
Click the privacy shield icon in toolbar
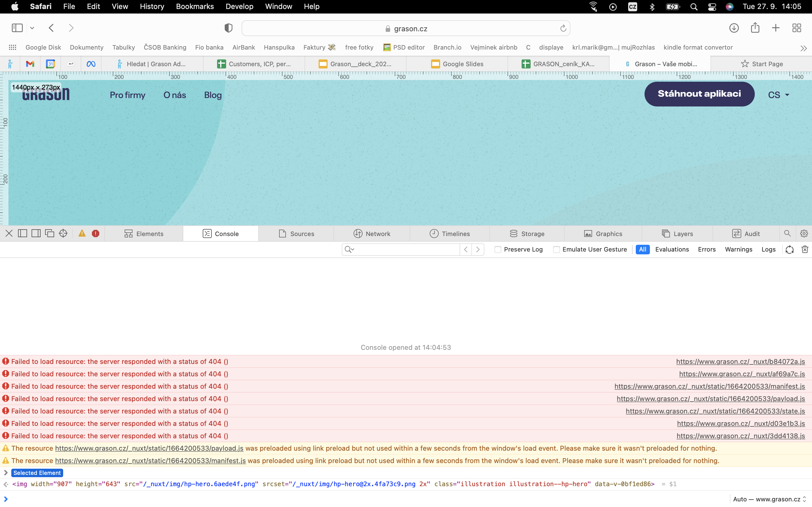coord(228,28)
